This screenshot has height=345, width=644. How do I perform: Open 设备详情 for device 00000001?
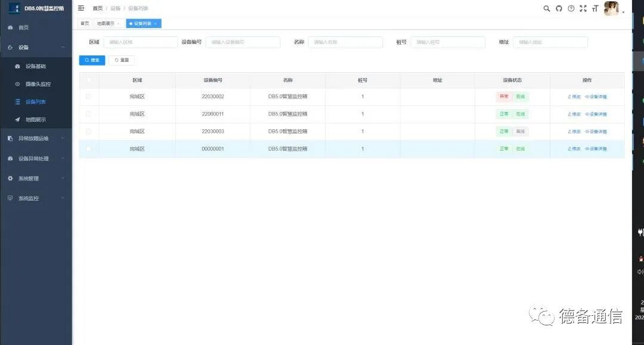[x=596, y=149]
